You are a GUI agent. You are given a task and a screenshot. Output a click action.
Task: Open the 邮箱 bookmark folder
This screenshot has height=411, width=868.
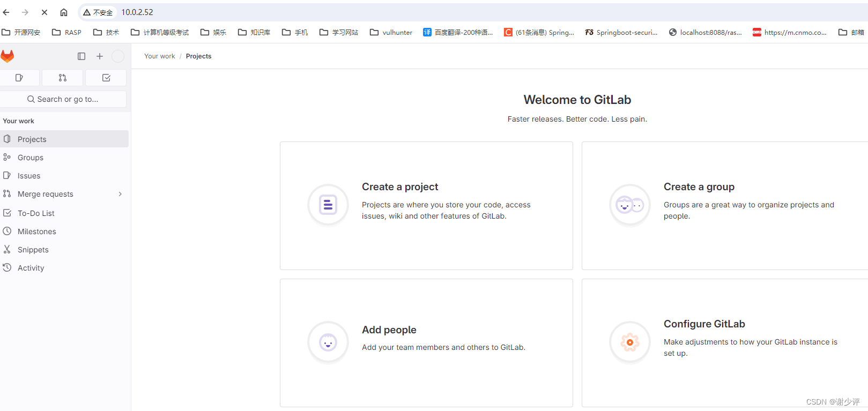point(852,32)
